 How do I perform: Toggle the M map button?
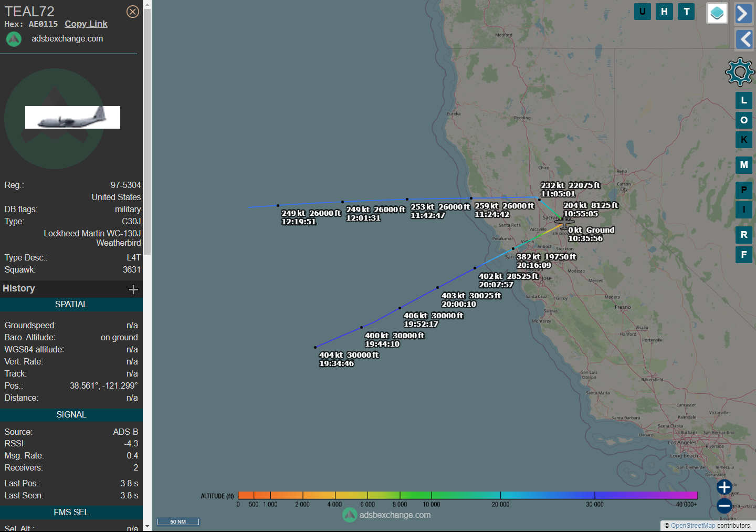point(744,165)
